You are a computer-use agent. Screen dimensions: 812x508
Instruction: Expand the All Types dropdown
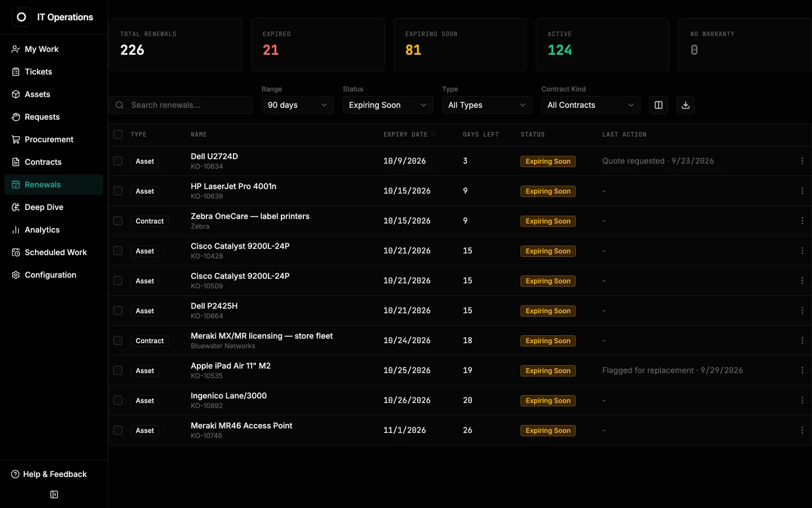(x=487, y=105)
